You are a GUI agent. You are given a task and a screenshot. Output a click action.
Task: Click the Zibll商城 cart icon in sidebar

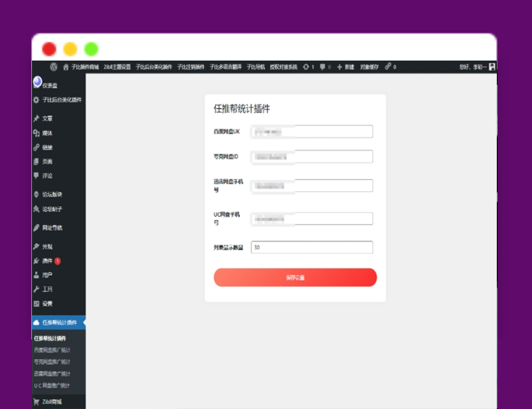[x=36, y=402]
